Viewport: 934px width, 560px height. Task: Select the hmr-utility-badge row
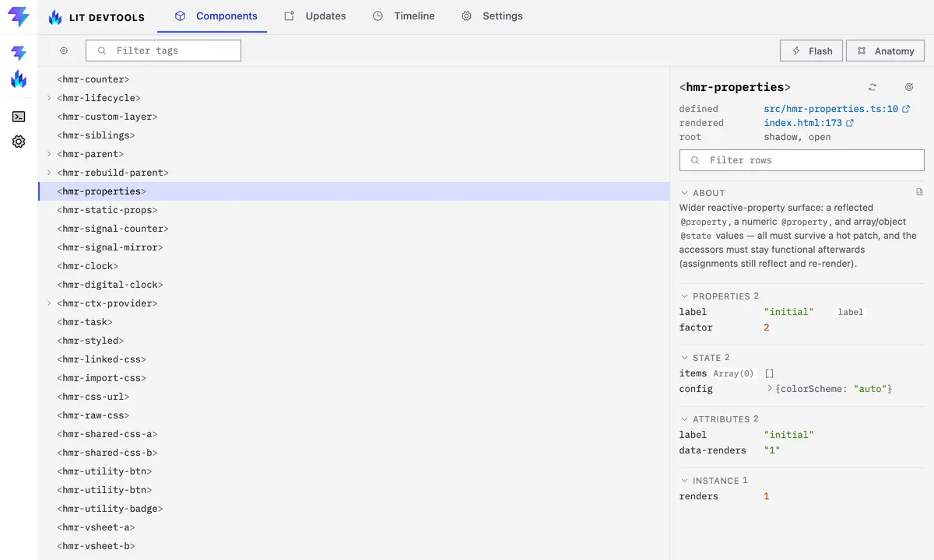click(x=354, y=509)
